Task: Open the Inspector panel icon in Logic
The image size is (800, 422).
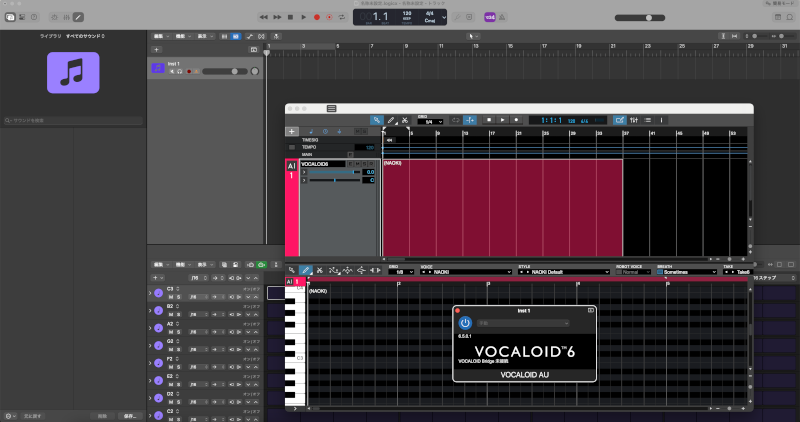Action: click(22, 17)
